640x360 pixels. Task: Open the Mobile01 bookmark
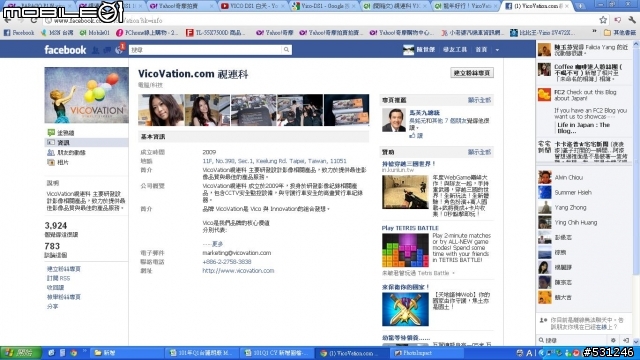coord(95,33)
